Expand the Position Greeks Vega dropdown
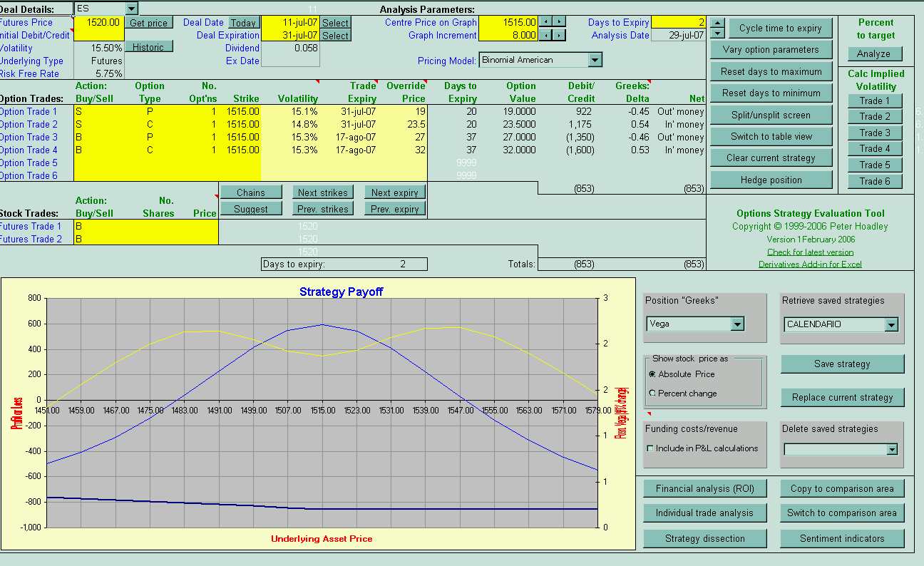The image size is (924, 566). click(x=737, y=324)
